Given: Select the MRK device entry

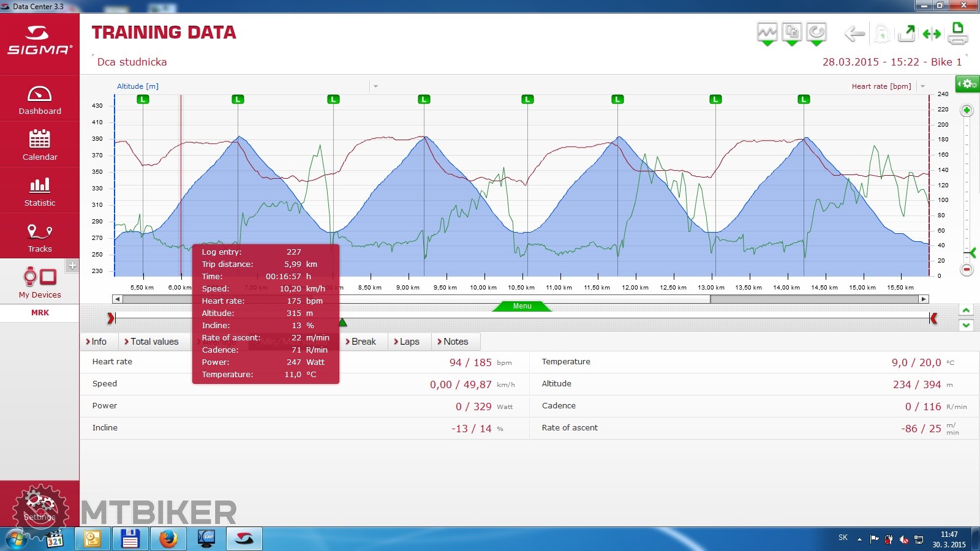Looking at the screenshot, I should pyautogui.click(x=40, y=312).
